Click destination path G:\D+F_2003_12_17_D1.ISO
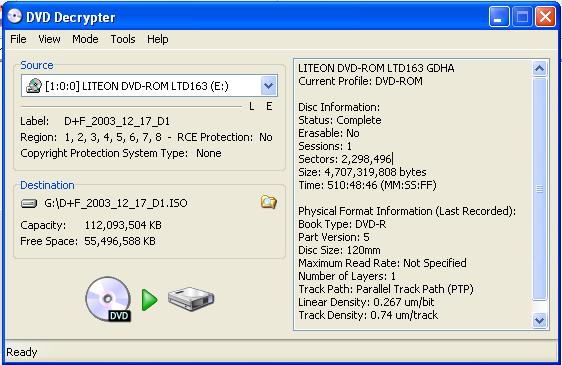 click(116, 203)
